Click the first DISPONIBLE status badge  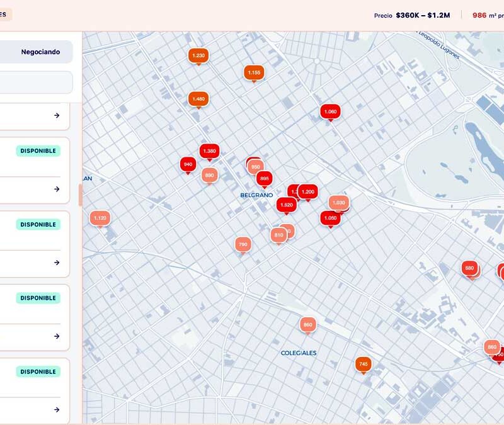[39, 151]
